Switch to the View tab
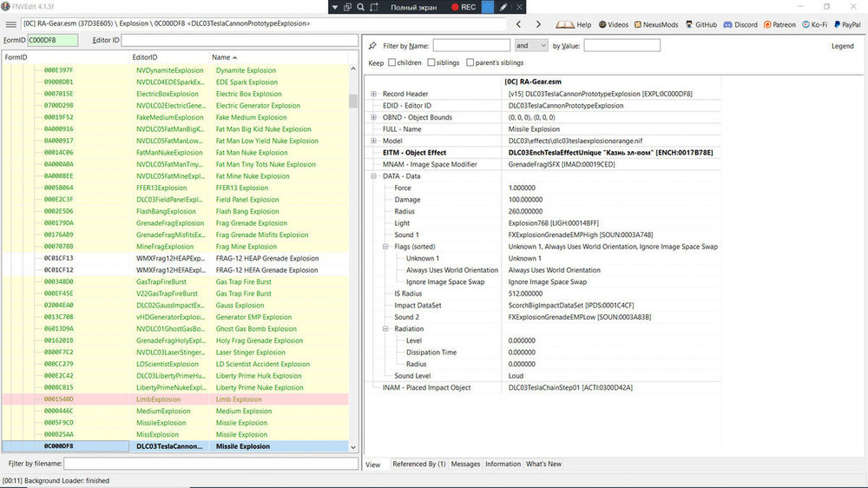The height and width of the screenshot is (488, 868). click(x=373, y=465)
